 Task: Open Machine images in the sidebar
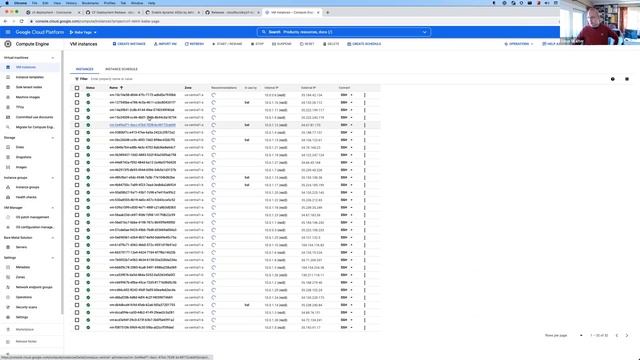coord(28,97)
